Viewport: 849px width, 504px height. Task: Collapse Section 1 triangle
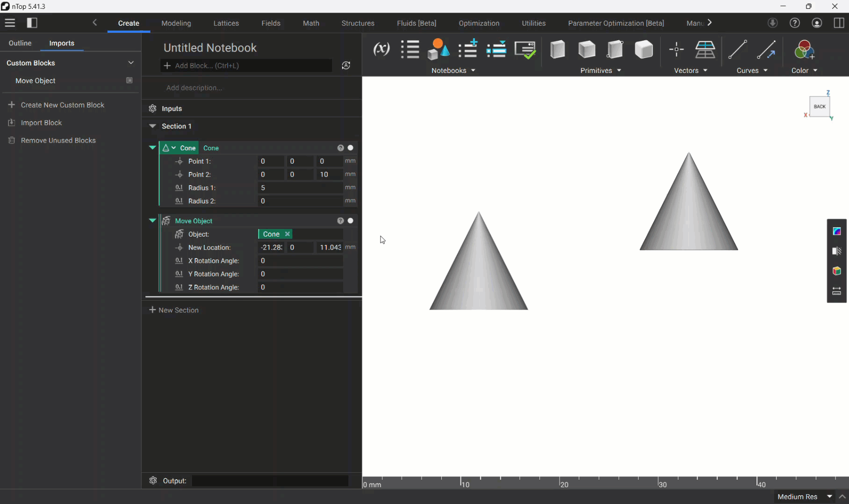pos(152,126)
